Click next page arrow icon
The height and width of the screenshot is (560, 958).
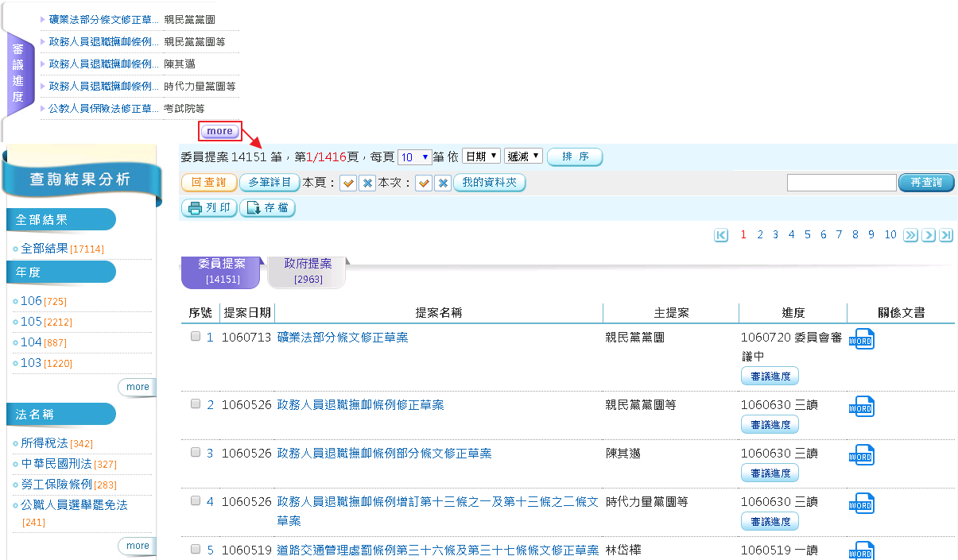(x=928, y=235)
